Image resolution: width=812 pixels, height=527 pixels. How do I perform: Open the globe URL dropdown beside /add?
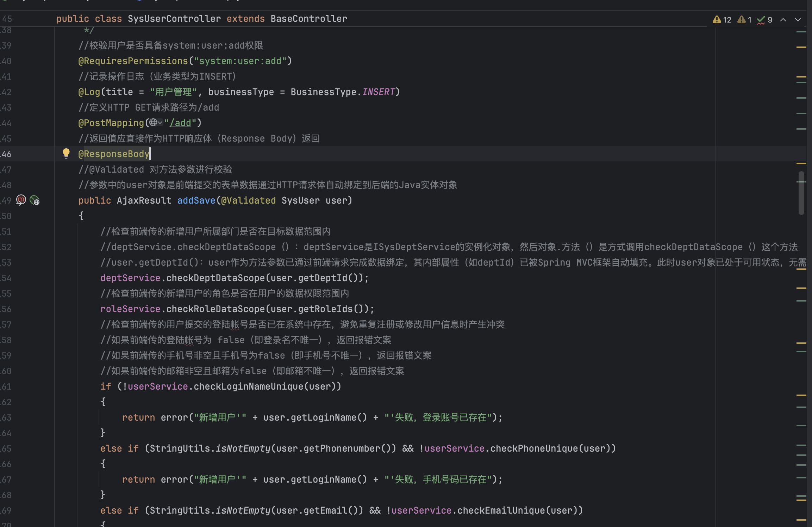coord(156,123)
